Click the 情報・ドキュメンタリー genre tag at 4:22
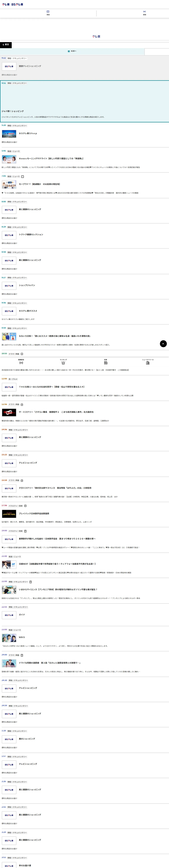 click(17, 58)
